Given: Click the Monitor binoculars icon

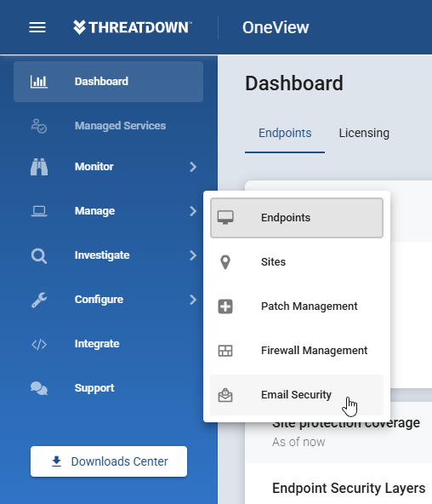Looking at the screenshot, I should click(39, 167).
